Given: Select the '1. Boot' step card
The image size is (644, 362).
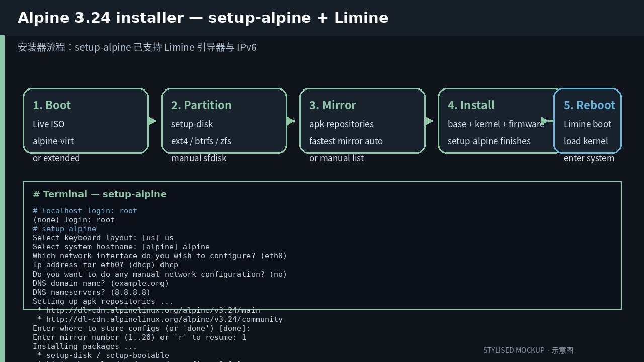Looking at the screenshot, I should pyautogui.click(x=86, y=121).
